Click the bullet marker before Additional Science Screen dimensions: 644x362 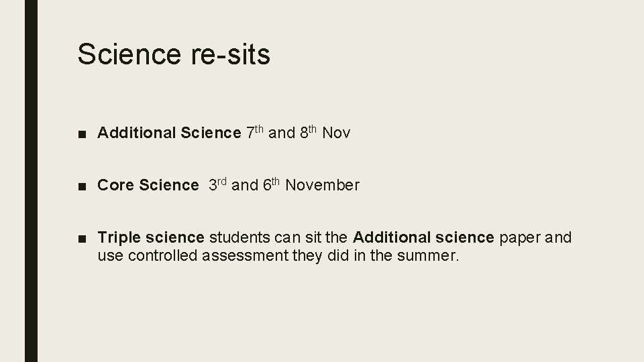point(81,134)
